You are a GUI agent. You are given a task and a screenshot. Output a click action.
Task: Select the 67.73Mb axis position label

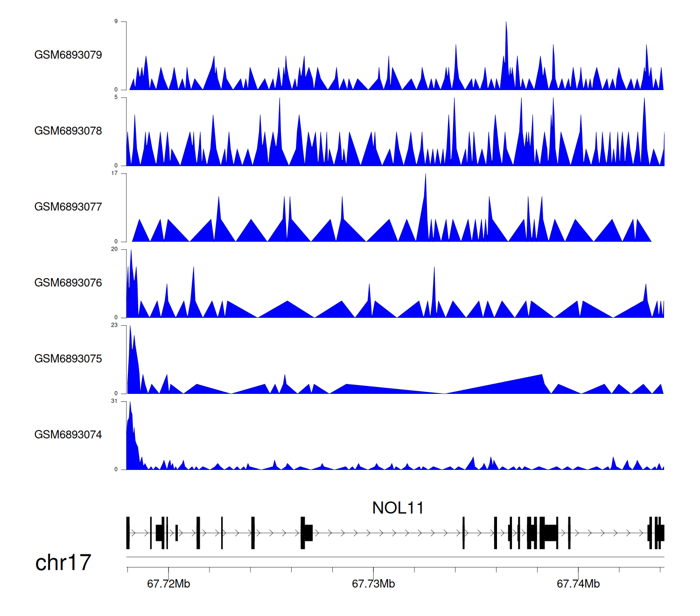[x=373, y=584]
